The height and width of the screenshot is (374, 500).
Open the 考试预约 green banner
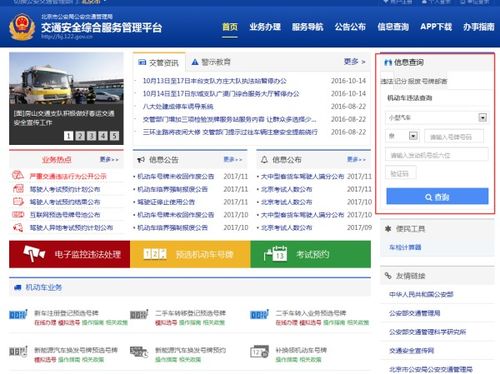pos(311,254)
